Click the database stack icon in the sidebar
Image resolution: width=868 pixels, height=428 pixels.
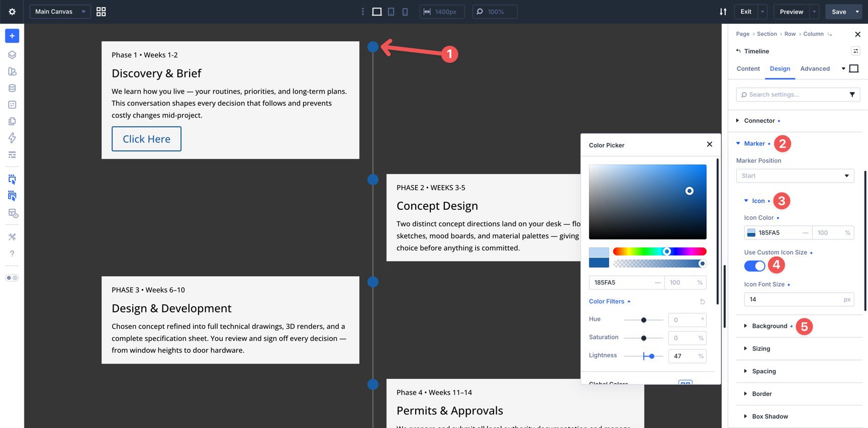[12, 88]
